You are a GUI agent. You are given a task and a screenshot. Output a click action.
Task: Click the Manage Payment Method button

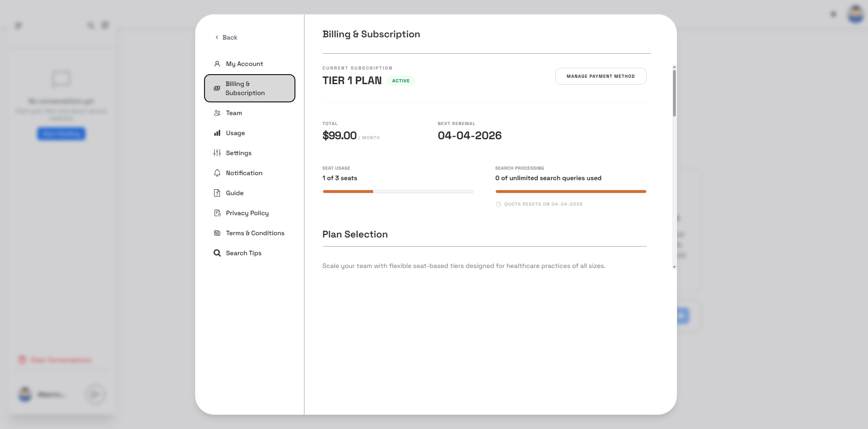pyautogui.click(x=601, y=76)
